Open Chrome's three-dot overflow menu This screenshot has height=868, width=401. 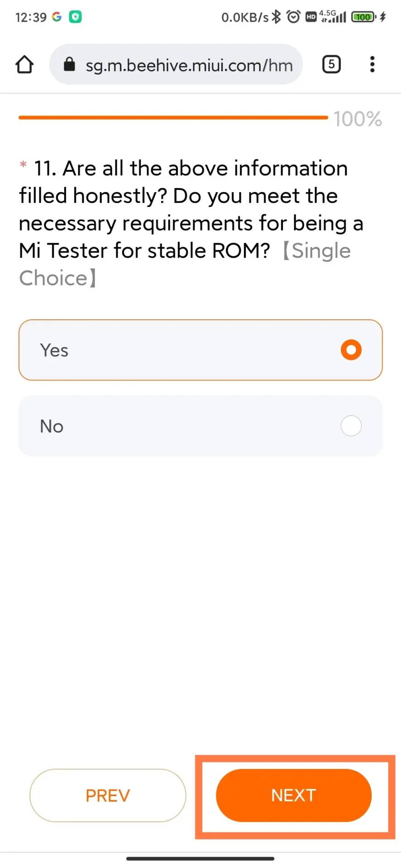tap(372, 65)
